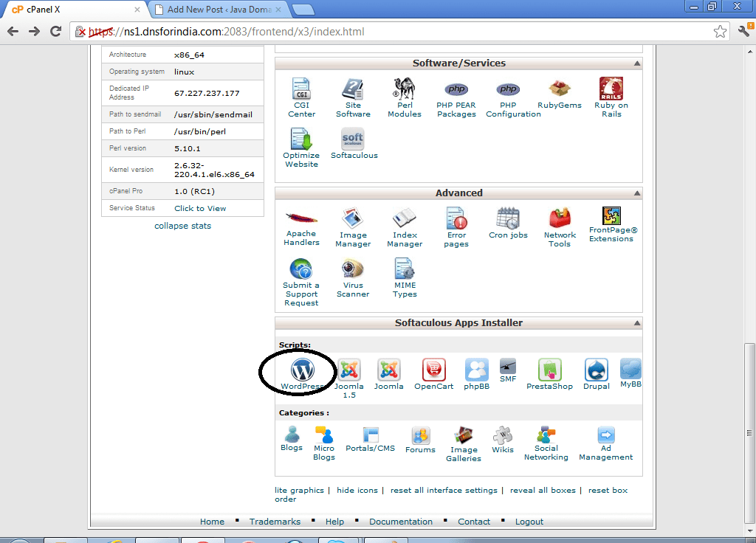This screenshot has width=756, height=543.
Task: Open the Ad Management category
Action: tap(605, 443)
